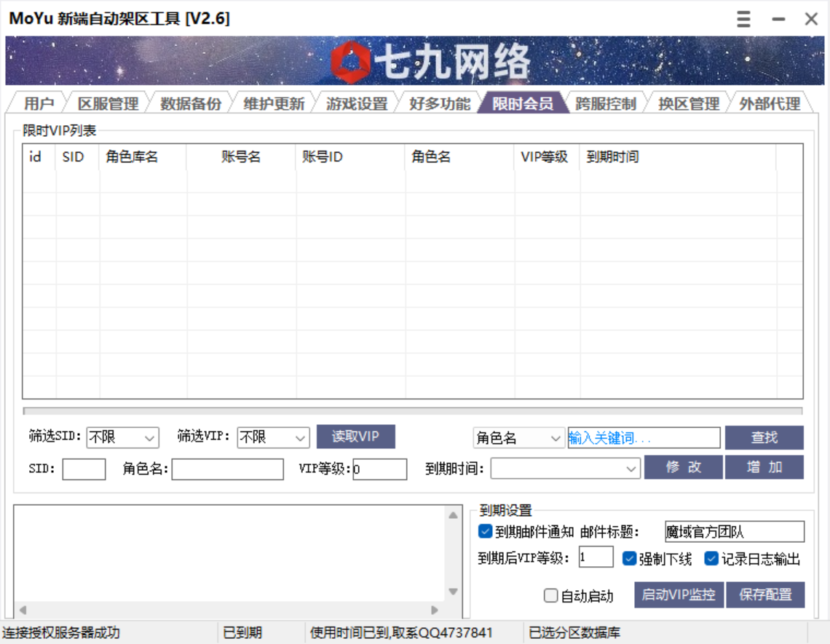The width and height of the screenshot is (830, 644).
Task: Enable the 自动启动 checkbox
Action: [x=551, y=595]
